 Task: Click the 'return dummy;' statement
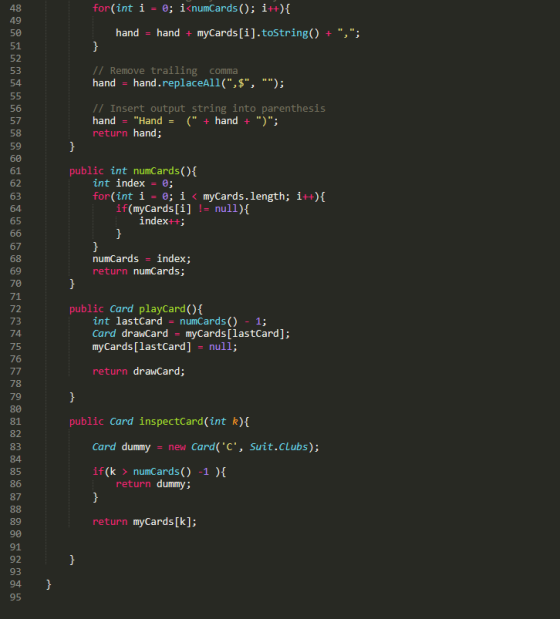(x=153, y=484)
